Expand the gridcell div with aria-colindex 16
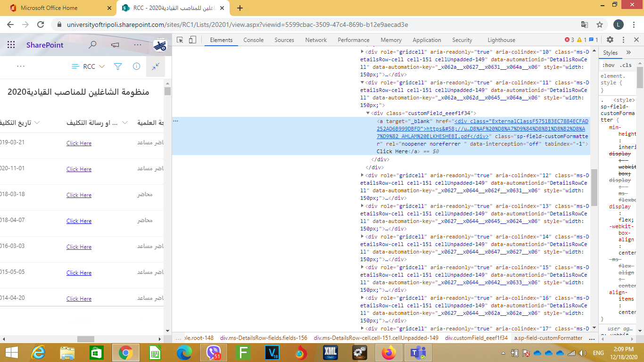 pyautogui.click(x=362, y=298)
